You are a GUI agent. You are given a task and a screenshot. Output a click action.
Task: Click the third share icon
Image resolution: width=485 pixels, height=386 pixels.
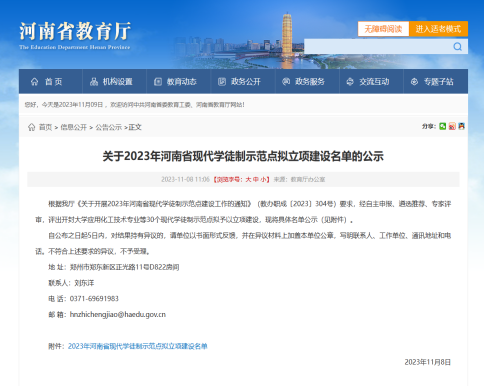click(x=461, y=126)
